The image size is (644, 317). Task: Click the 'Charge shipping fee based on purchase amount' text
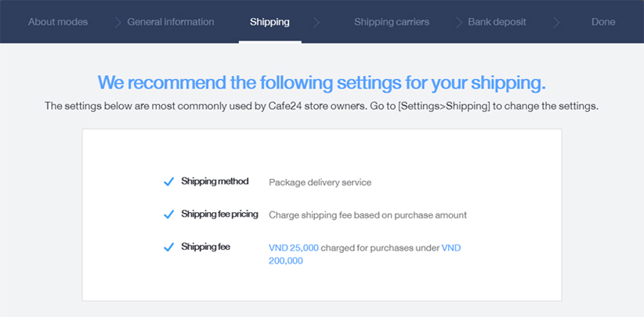point(367,215)
